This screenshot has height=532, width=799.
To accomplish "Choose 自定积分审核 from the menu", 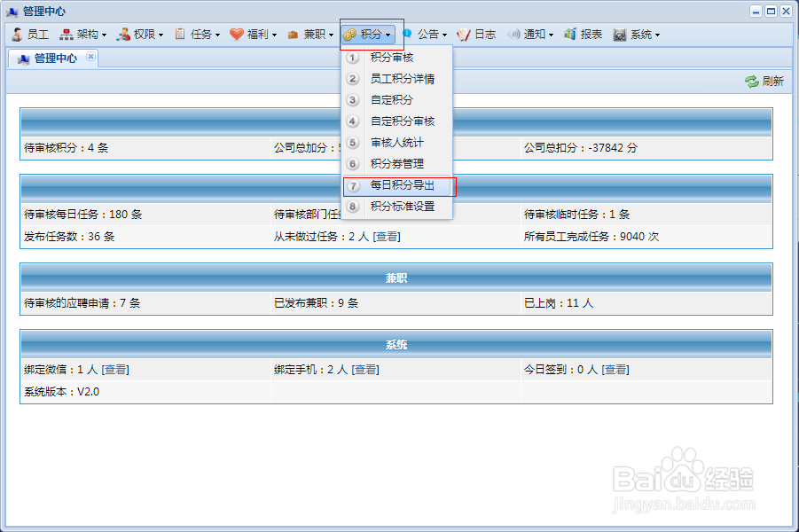I will 397,121.
